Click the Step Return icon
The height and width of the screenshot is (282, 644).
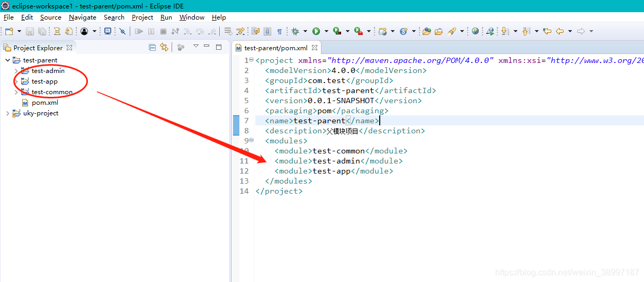click(212, 31)
